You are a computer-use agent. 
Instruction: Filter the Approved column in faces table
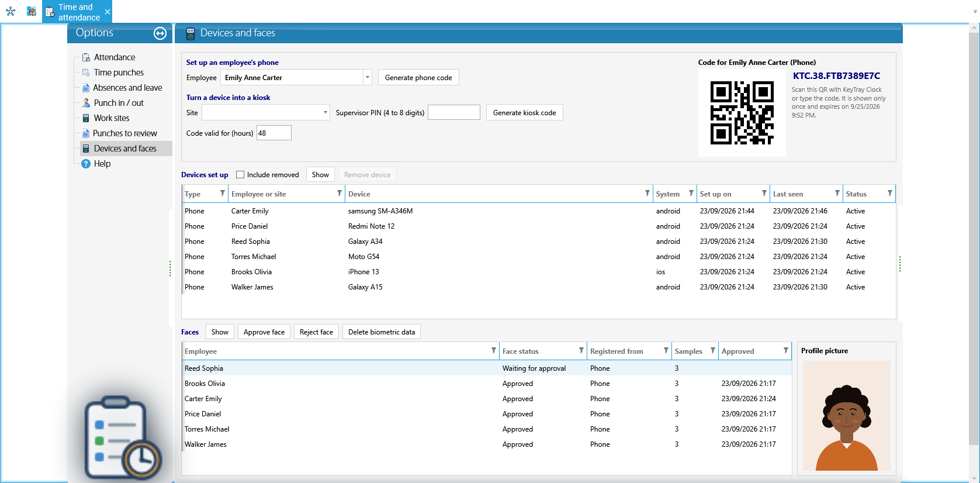[785, 351]
